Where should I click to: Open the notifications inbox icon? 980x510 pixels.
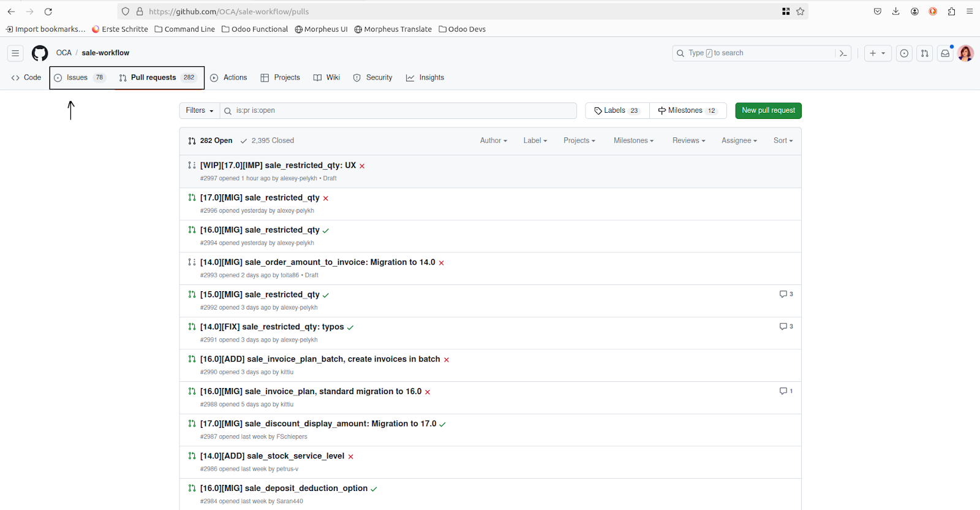[945, 53]
